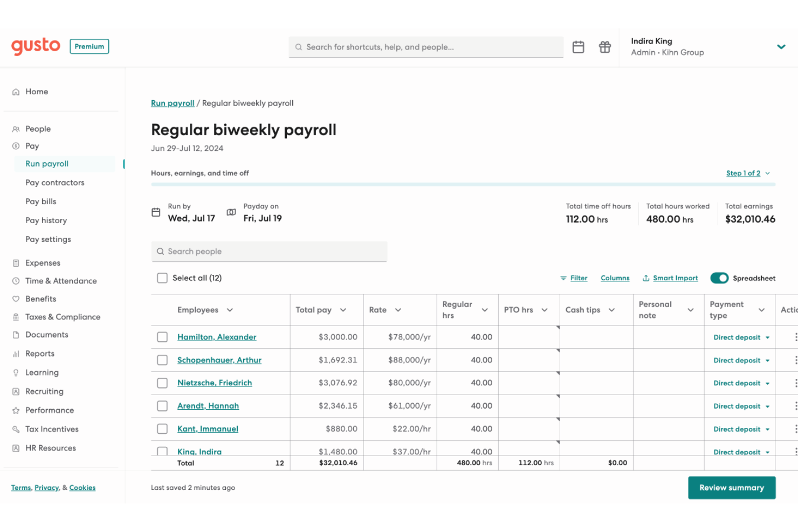Open Schopenhauer, Arthur's employee profile
This screenshot has width=798, height=532.
point(219,360)
